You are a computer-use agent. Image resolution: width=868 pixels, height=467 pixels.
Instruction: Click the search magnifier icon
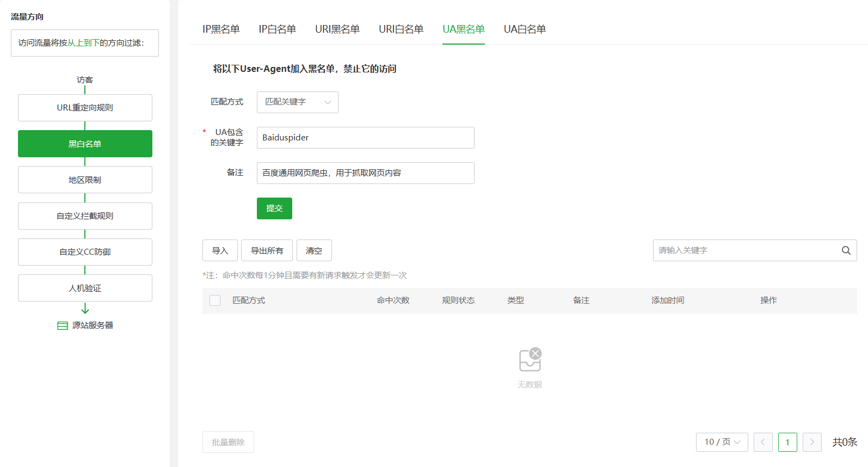[846, 250]
